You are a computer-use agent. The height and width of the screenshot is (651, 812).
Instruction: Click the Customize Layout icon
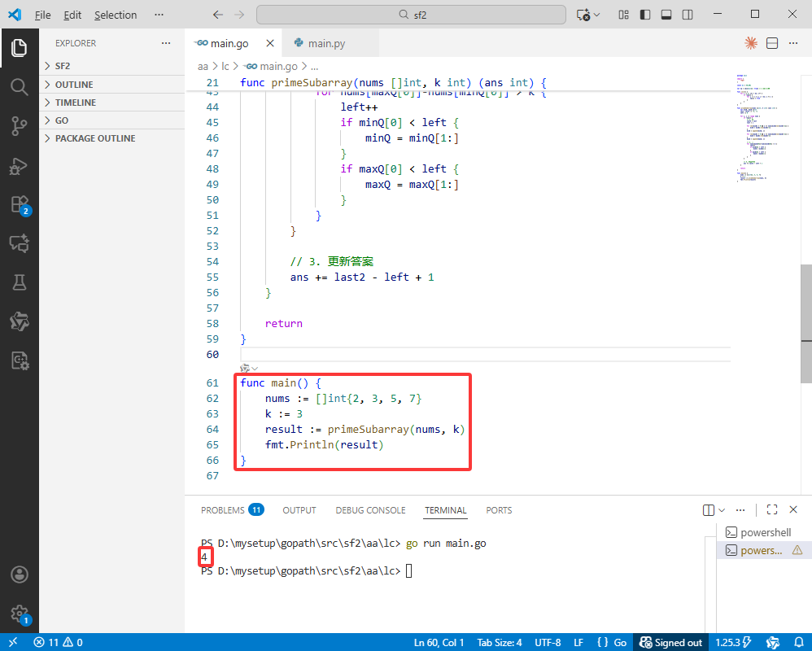click(623, 15)
